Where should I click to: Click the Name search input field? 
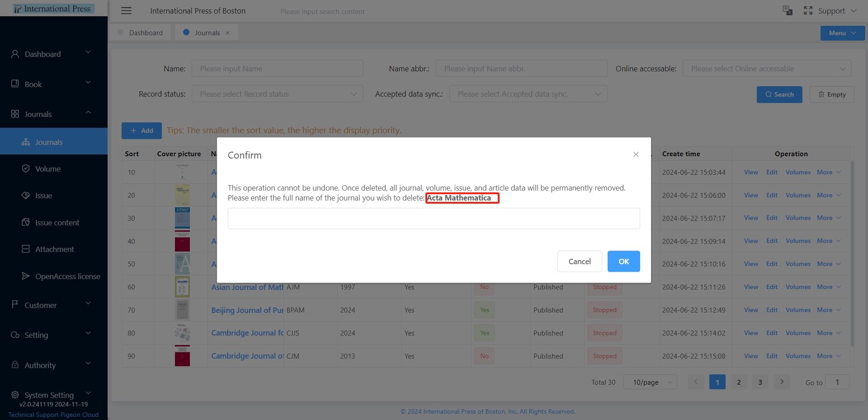point(277,69)
